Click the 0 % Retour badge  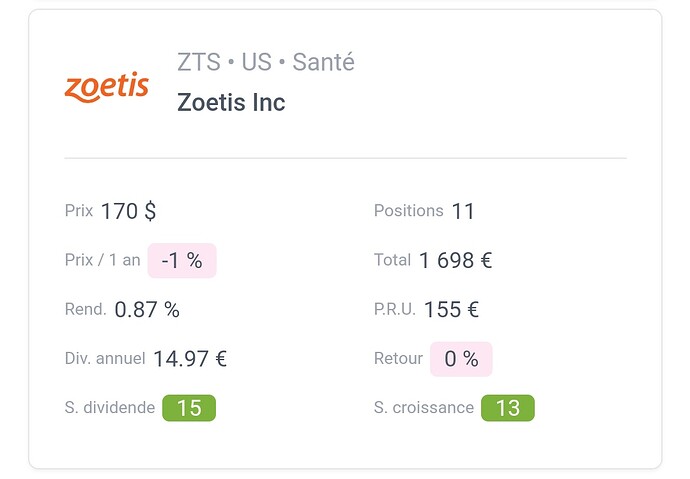[461, 359]
